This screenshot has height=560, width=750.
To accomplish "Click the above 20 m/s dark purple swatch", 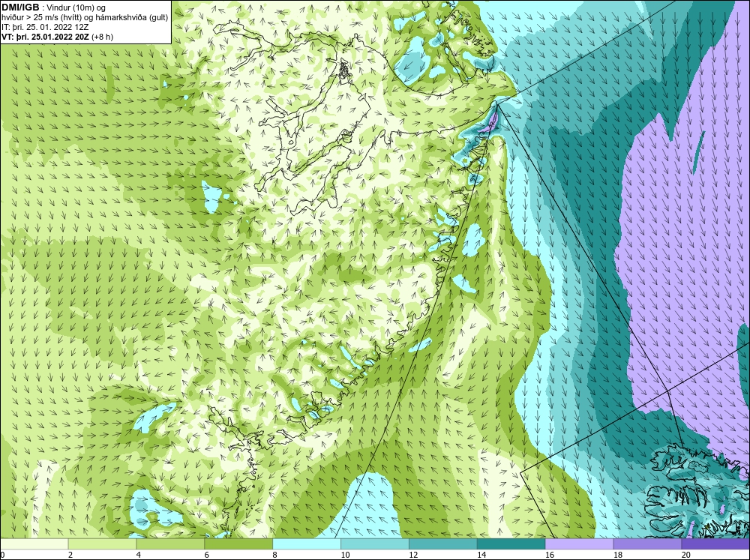I will pos(715,544).
